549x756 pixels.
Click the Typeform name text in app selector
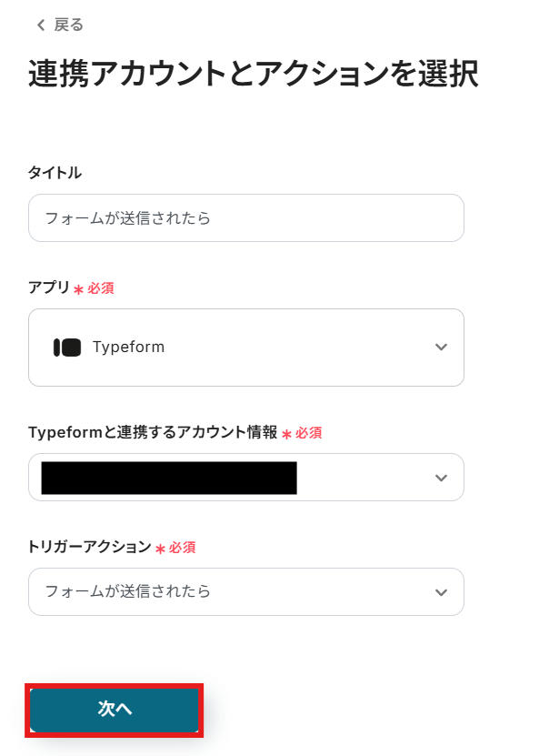pos(128,348)
